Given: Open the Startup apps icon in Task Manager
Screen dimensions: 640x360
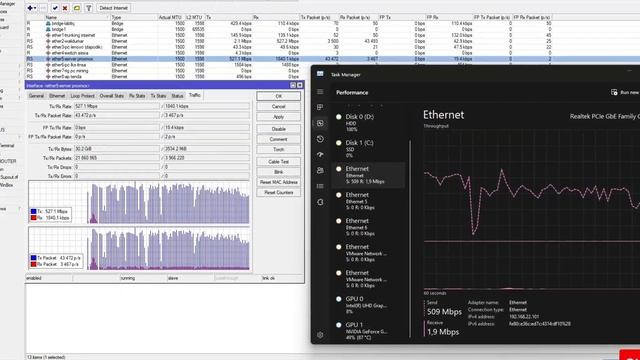Looking at the screenshot, I should coord(320,155).
